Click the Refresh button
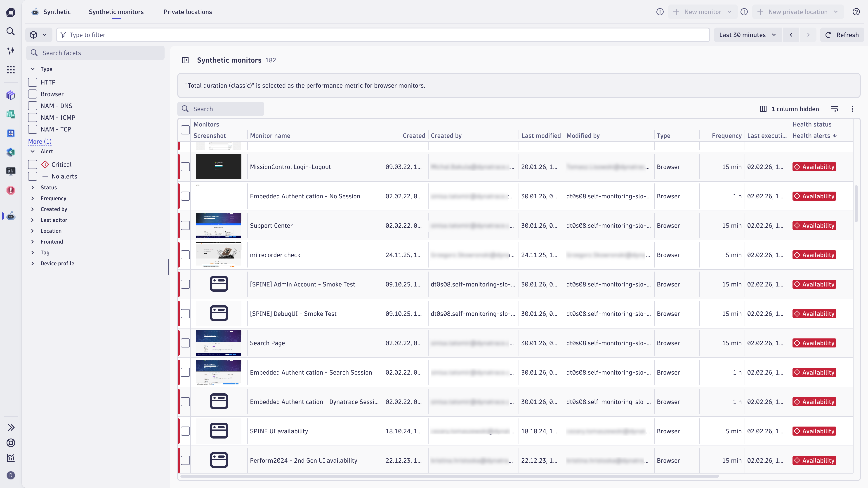 coord(842,35)
